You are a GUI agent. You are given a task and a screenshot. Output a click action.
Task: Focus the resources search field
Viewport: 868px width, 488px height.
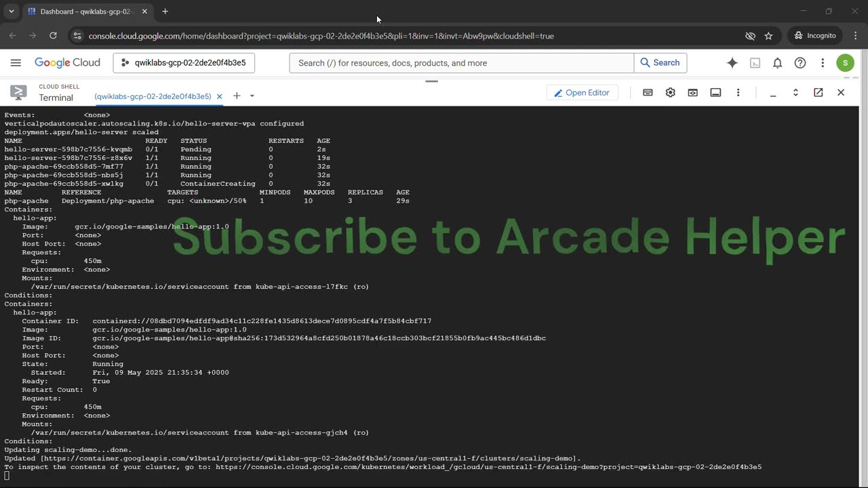461,63
